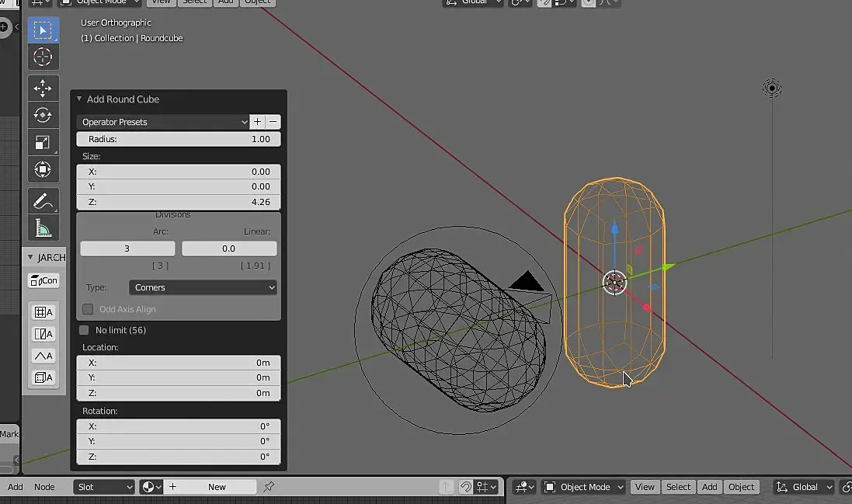Select the Select Box tool
The width and height of the screenshot is (852, 504).
[x=43, y=30]
